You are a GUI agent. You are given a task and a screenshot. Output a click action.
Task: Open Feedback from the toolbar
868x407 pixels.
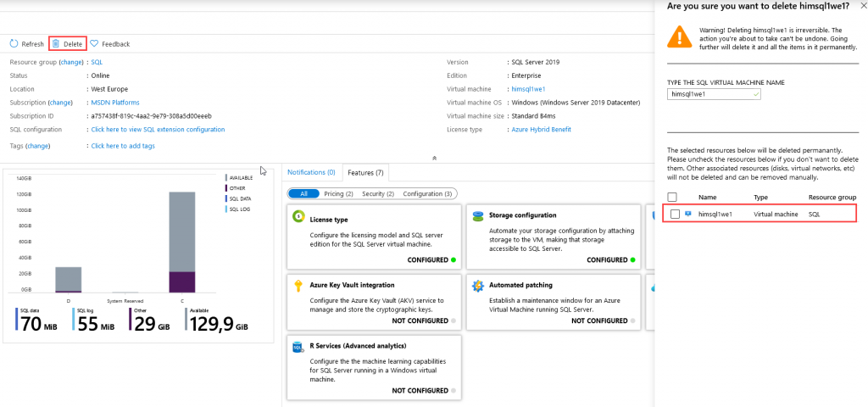click(109, 44)
